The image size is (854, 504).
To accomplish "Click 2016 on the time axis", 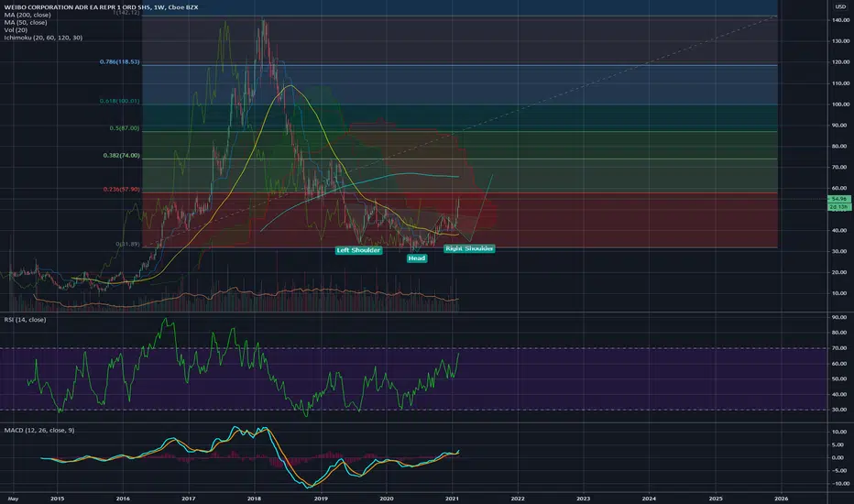I will 123,498.
